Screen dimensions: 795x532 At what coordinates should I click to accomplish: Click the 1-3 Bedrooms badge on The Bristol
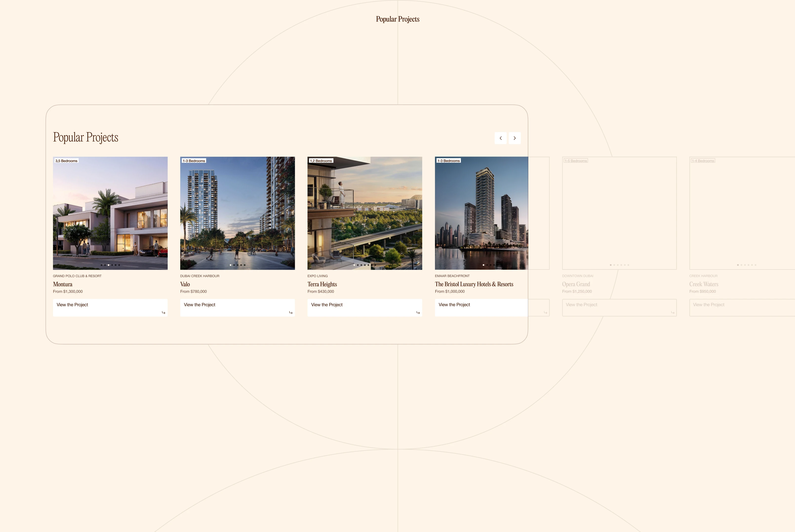pyautogui.click(x=448, y=161)
